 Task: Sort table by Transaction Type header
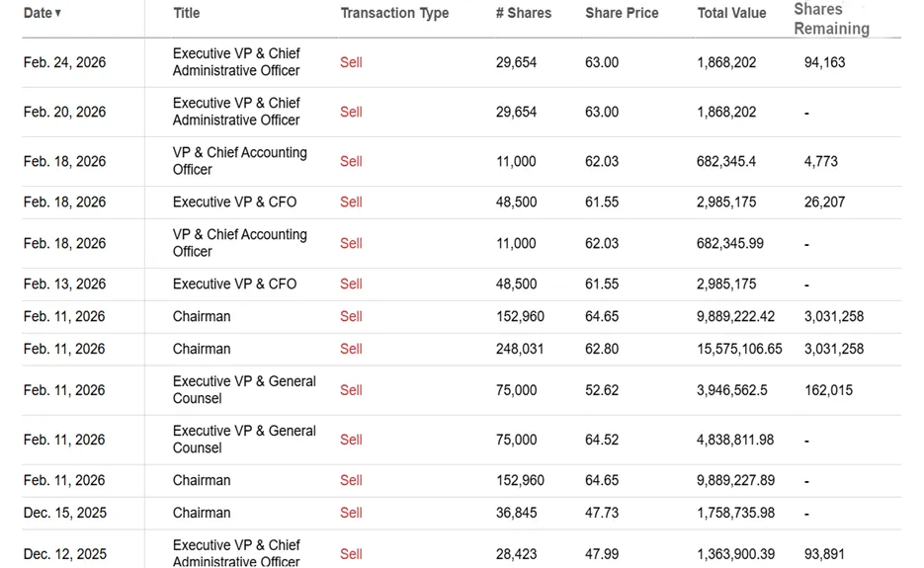(x=394, y=13)
